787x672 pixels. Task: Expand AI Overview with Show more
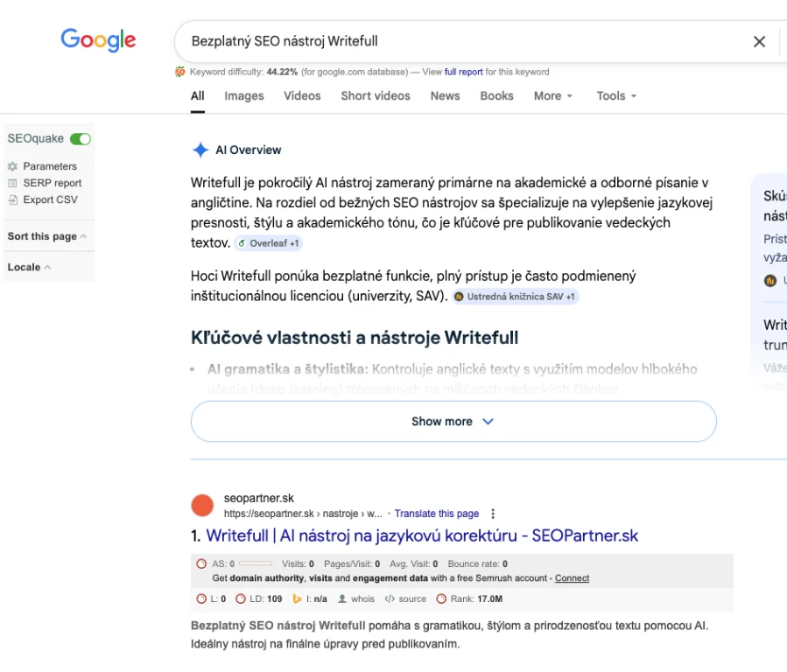[453, 421]
